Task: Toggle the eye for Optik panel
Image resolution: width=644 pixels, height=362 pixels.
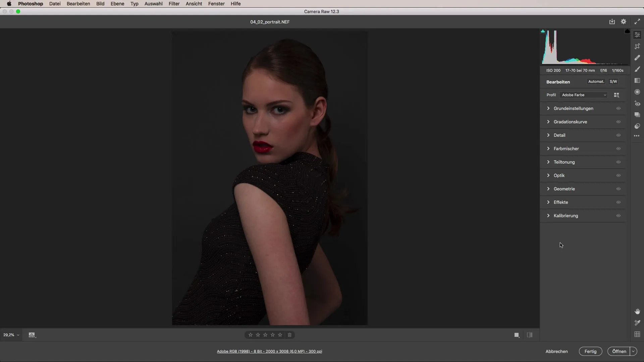Action: (619, 175)
